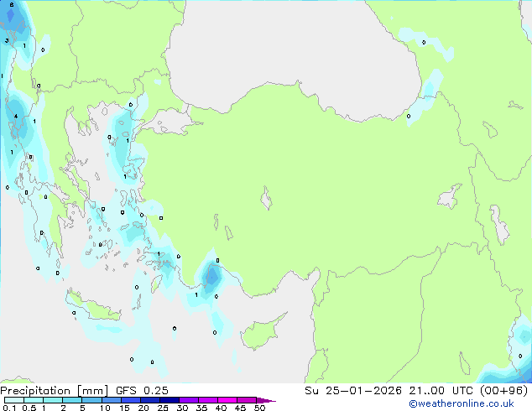Image resolution: width=532 pixels, height=411 pixels.
Task: Click the 20–25 mm legend color box
Action: pyautogui.click(x=149, y=400)
